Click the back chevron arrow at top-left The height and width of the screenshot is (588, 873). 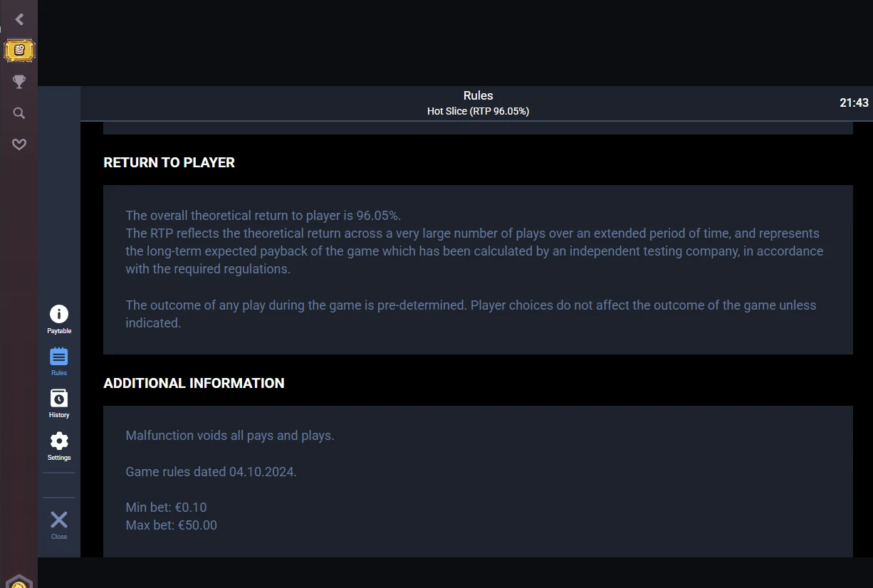click(x=19, y=19)
